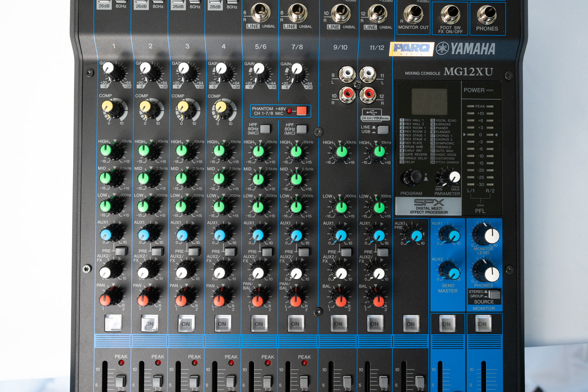The width and height of the screenshot is (588, 392).
Task: Click the HIGH EQ knob on channel 2
Action: (148, 152)
